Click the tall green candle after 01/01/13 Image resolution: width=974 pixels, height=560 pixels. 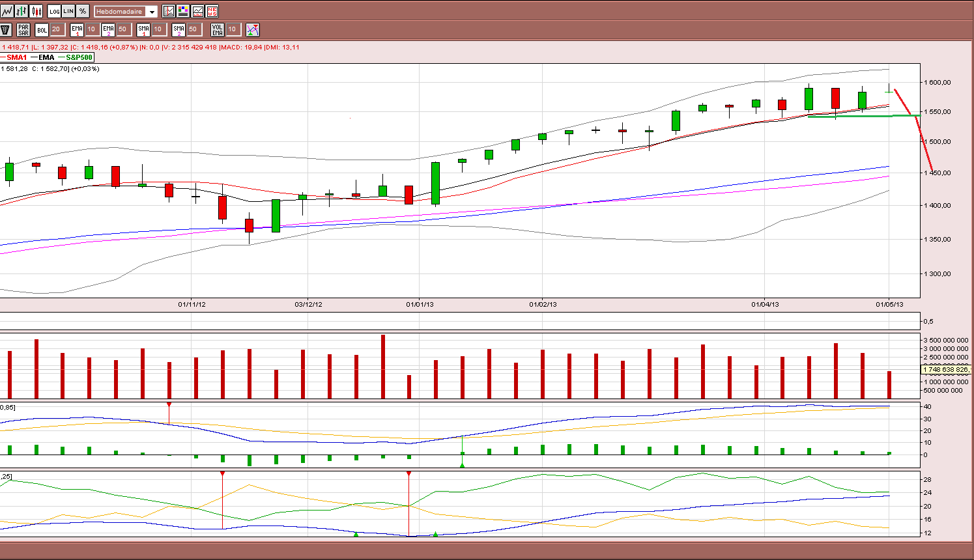pyautogui.click(x=435, y=183)
